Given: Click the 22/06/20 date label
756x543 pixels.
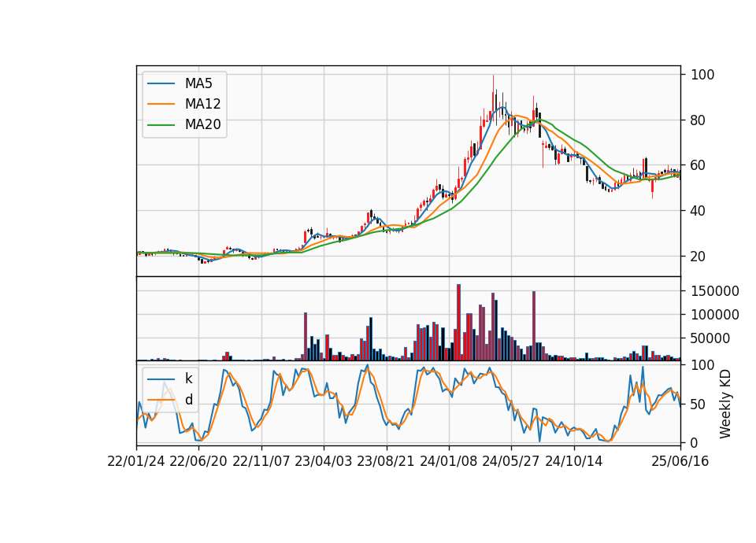Looking at the screenshot, I should 198,461.
